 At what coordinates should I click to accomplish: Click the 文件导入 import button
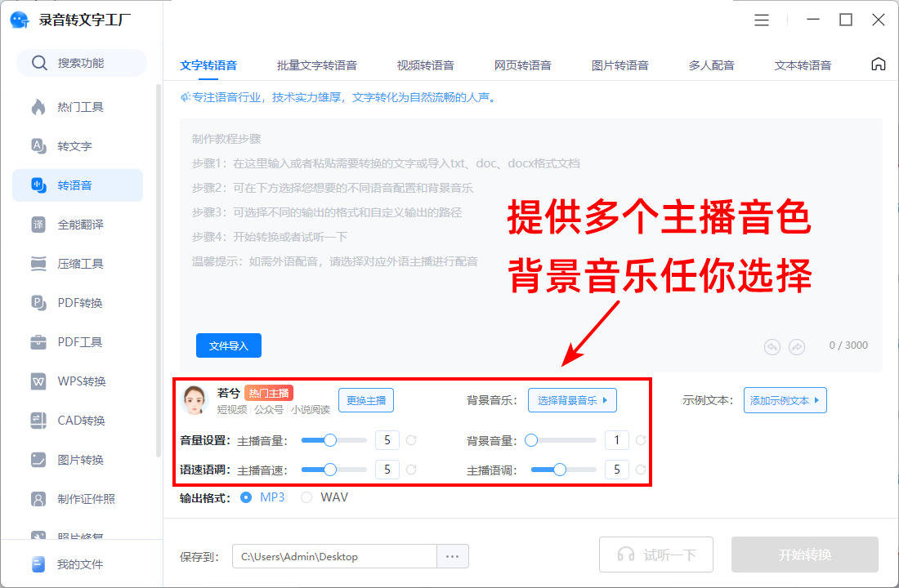tap(228, 345)
